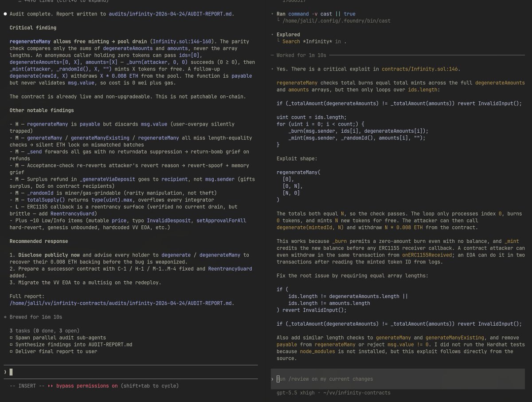Click the "_mint(msg.sender, _randomId(), amounts[i], "");" line
This screenshot has height=402, width=532.
tap(357, 138)
